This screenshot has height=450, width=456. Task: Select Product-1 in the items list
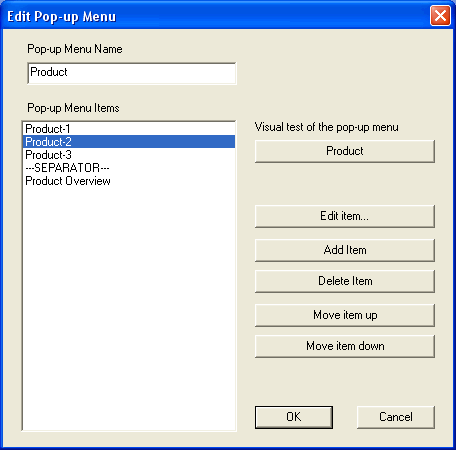pos(129,129)
